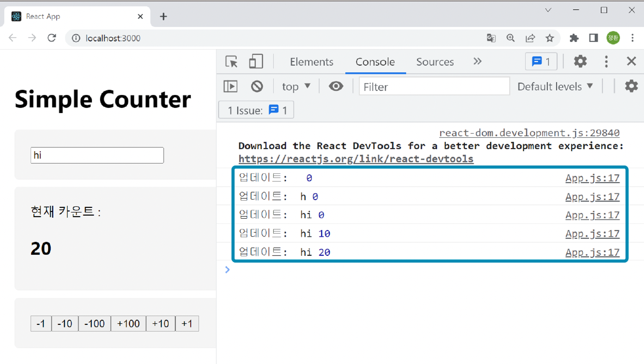Click the 1 Issue button
Screen dimensions: 644x364
point(256,110)
